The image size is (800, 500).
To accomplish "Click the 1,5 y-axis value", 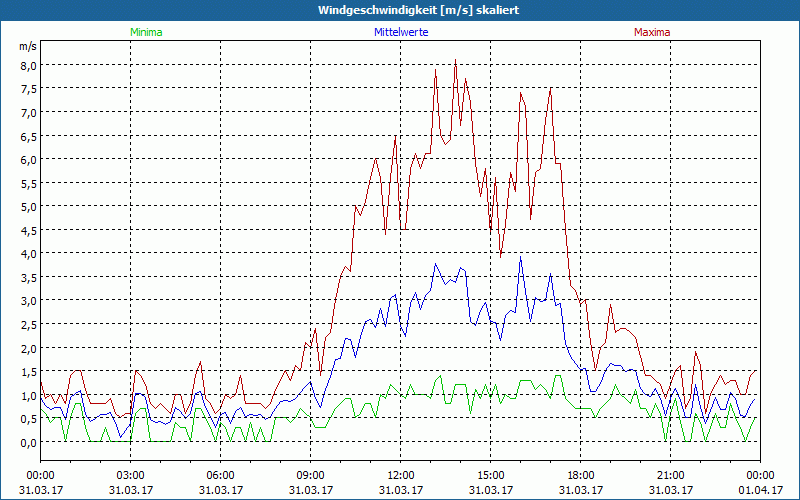I will (x=29, y=372).
